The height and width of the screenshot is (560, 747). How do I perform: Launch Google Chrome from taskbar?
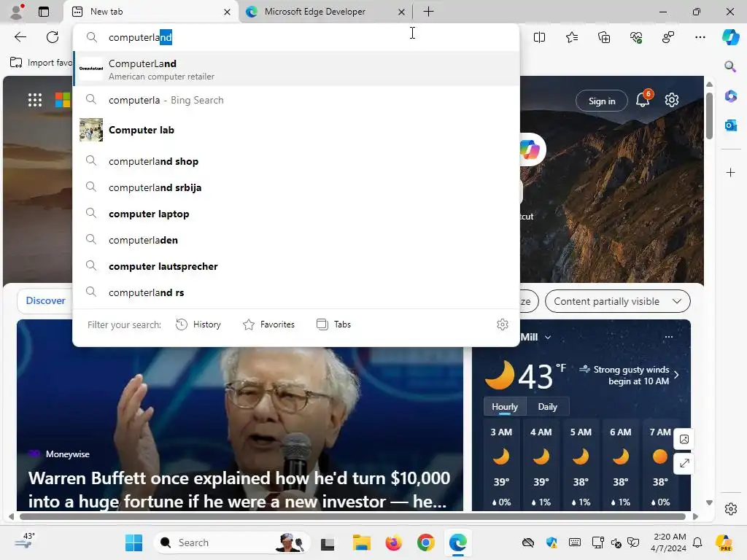click(425, 542)
